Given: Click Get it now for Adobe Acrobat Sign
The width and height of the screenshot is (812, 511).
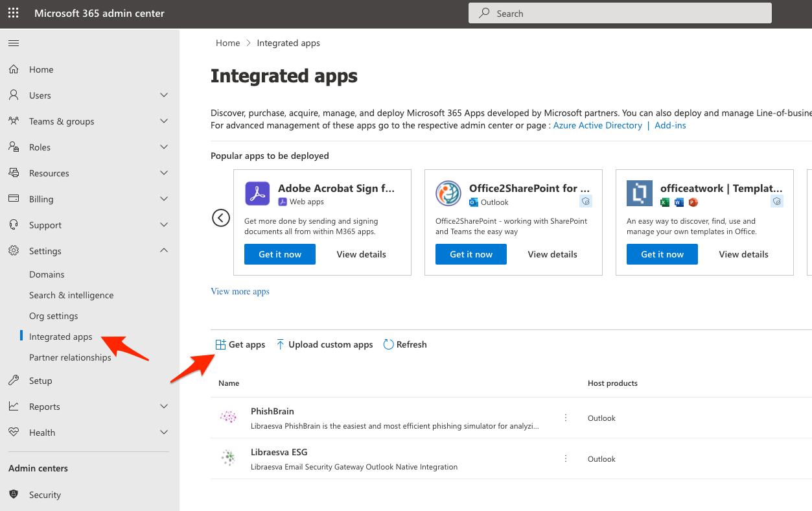Looking at the screenshot, I should [x=280, y=254].
